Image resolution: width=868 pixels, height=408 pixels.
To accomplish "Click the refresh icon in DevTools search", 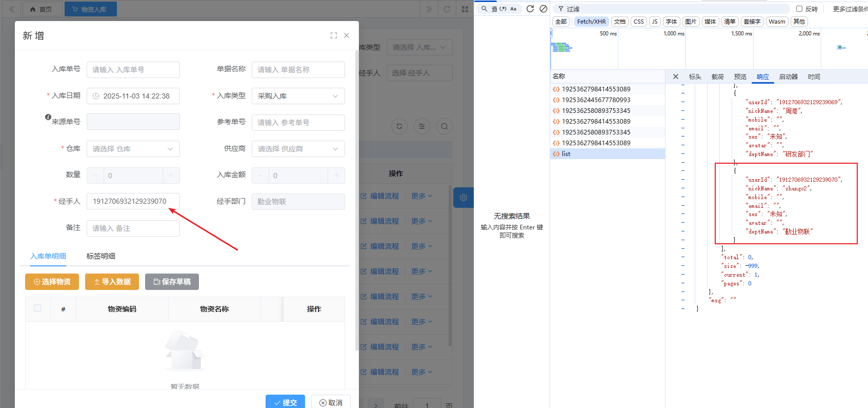I will click(x=530, y=9).
